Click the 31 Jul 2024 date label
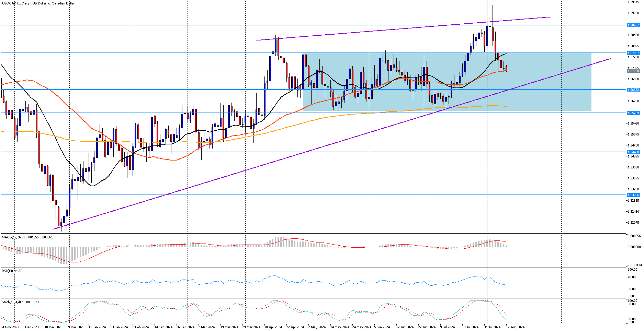The image size is (644, 331). 492,327
